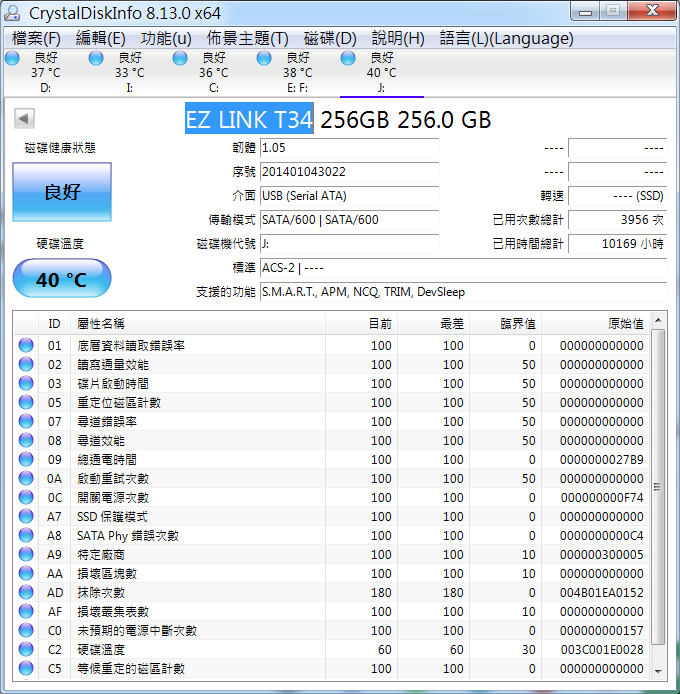Click the 良好 health status button
Image resolution: width=680 pixels, height=694 pixels.
click(x=62, y=192)
